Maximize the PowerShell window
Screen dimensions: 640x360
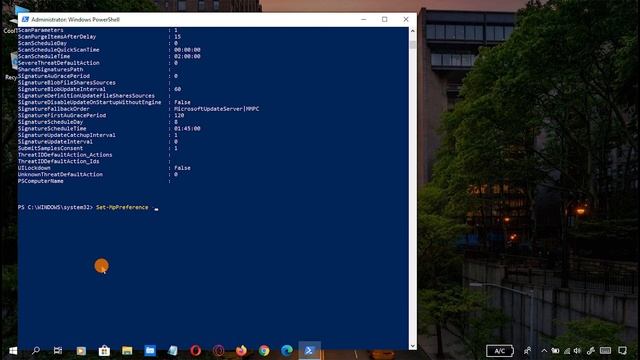click(384, 19)
